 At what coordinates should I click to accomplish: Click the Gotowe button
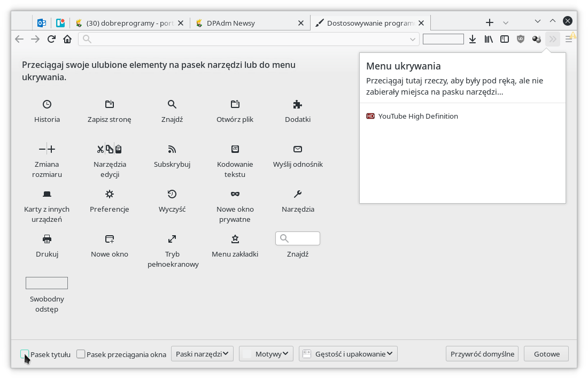[546, 354]
